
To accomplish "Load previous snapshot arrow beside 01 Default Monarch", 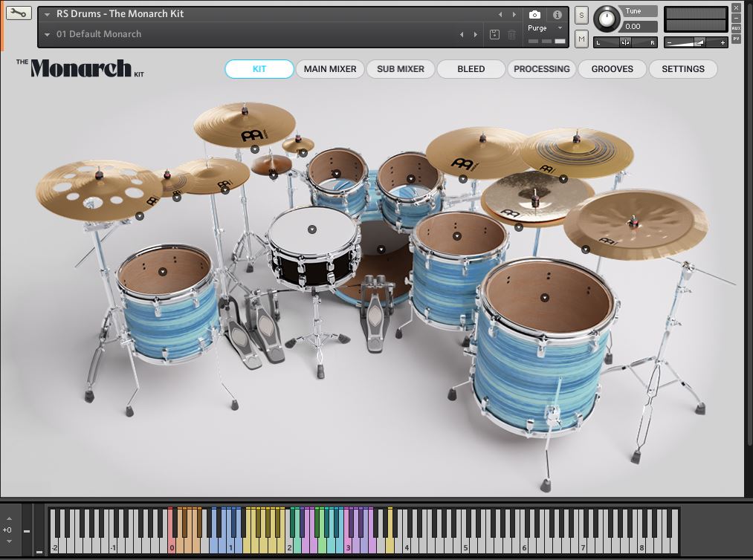I will pos(462,35).
